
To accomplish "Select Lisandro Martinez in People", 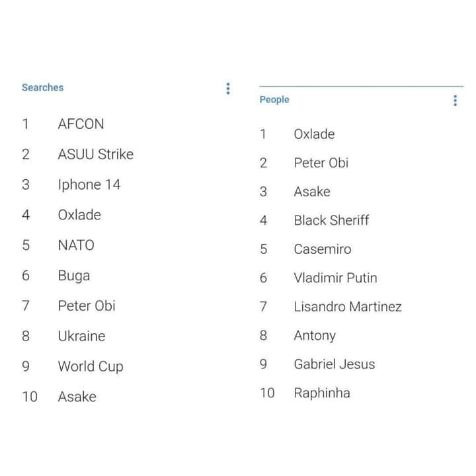I will 348,307.
